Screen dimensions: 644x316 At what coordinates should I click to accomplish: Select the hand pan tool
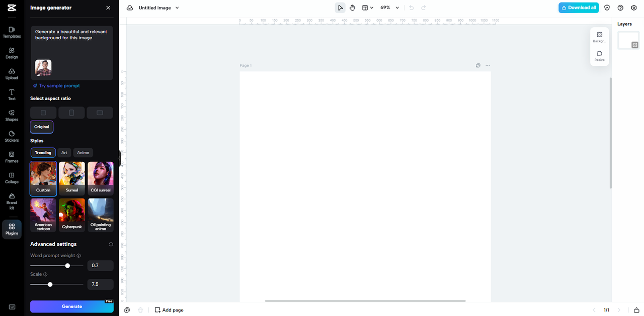[x=352, y=8]
